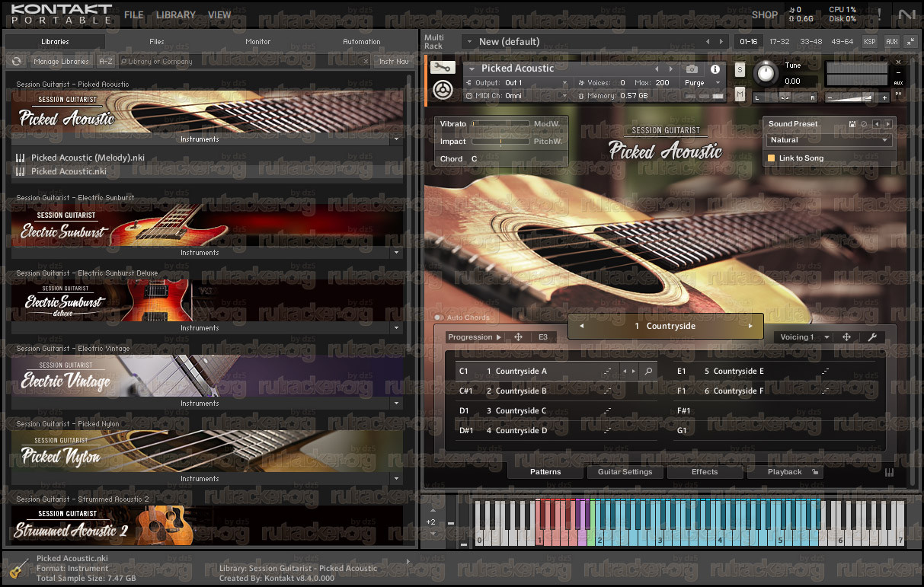Click the refresh libraries icon
The height and width of the screenshot is (587, 924).
16,61
